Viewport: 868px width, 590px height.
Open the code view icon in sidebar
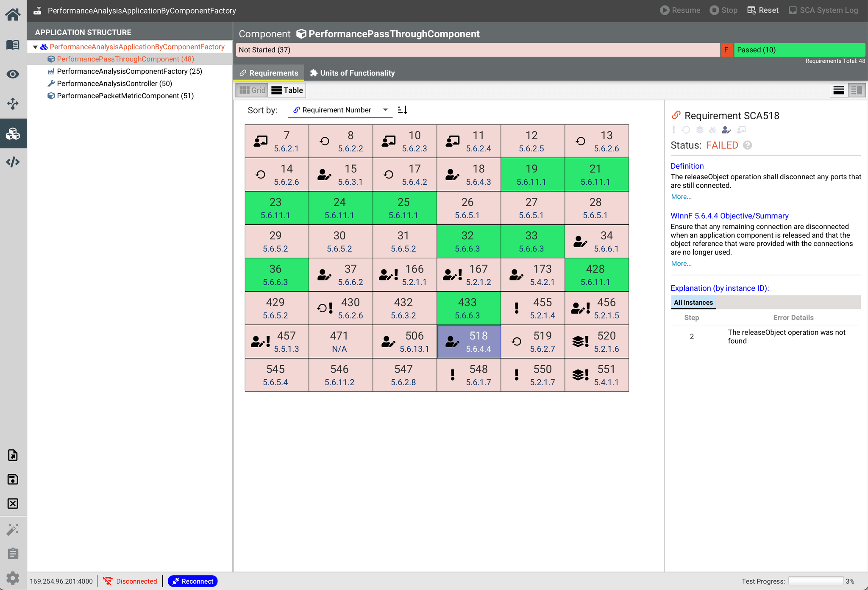tap(13, 161)
